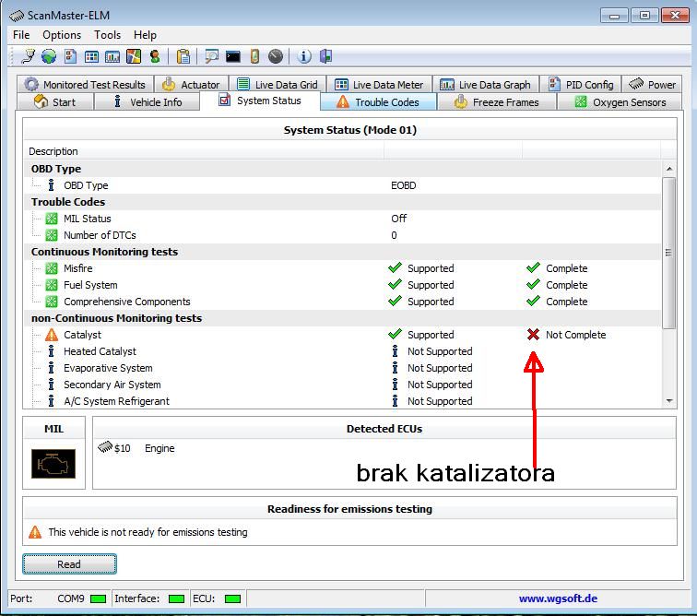Click the clipboard report toolbar icon
697x616 pixels.
pos(183,56)
